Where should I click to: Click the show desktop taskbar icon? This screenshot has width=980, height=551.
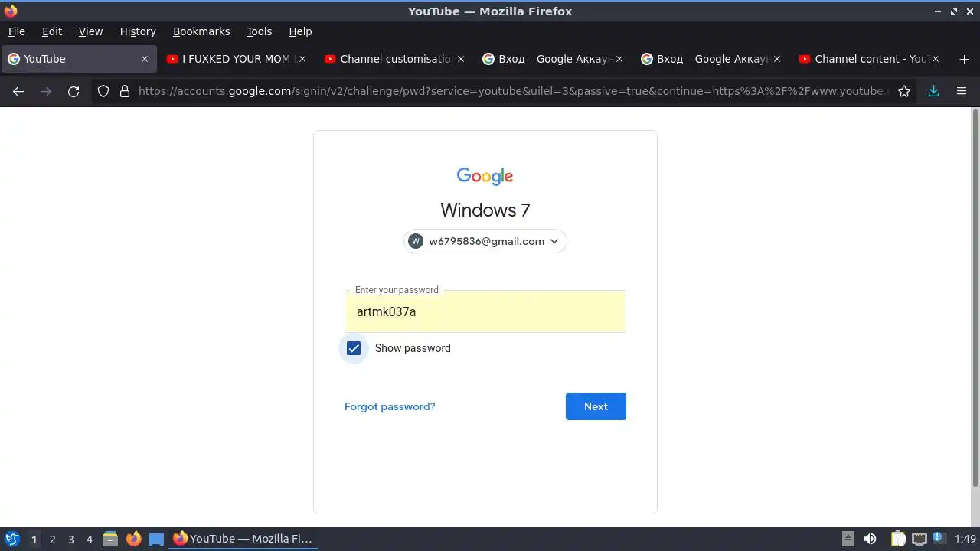(x=156, y=539)
